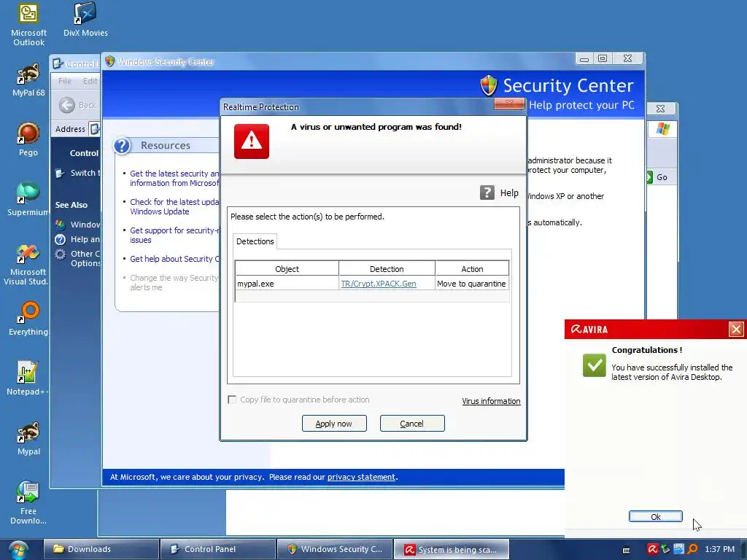
Task: Click the Everything magnifier tray icon
Action: tap(693, 549)
